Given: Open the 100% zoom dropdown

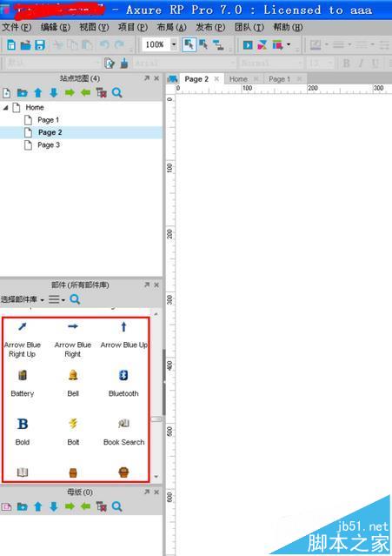Looking at the screenshot, I should point(174,44).
